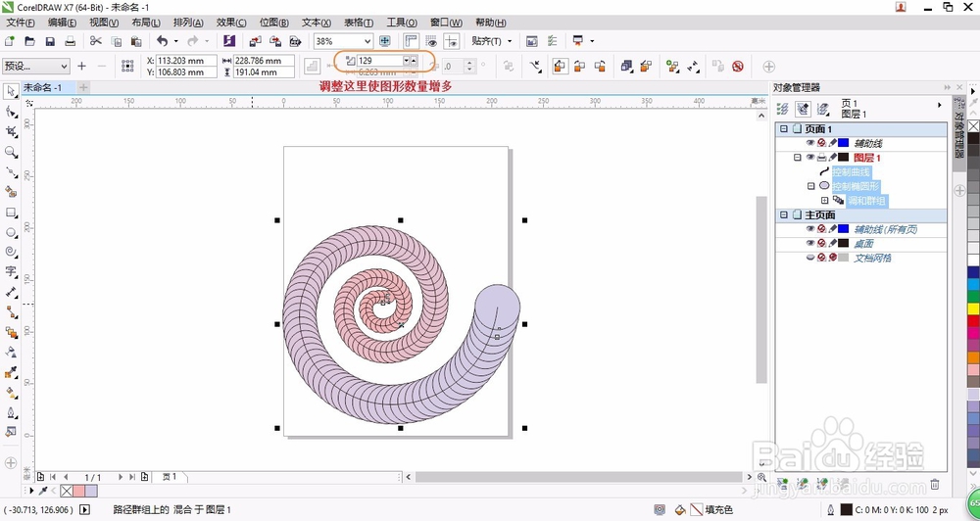Collapse the 图层 1 tree node
This screenshot has height=521, width=980.
798,158
